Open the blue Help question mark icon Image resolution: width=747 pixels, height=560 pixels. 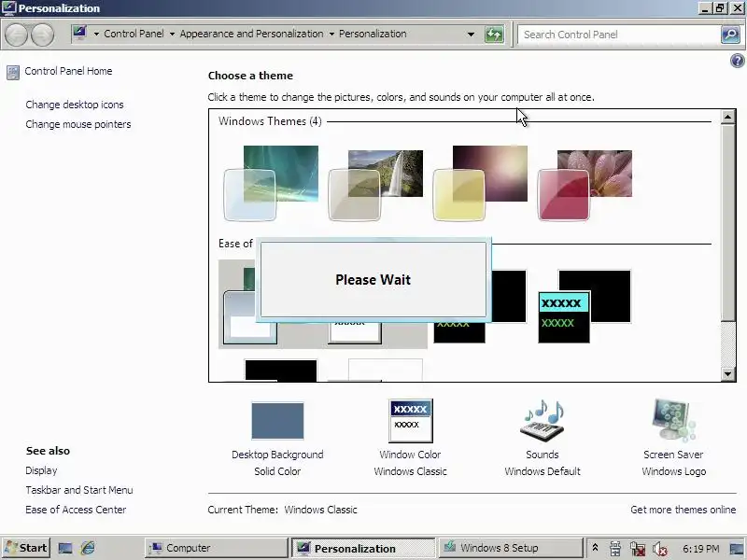(737, 61)
